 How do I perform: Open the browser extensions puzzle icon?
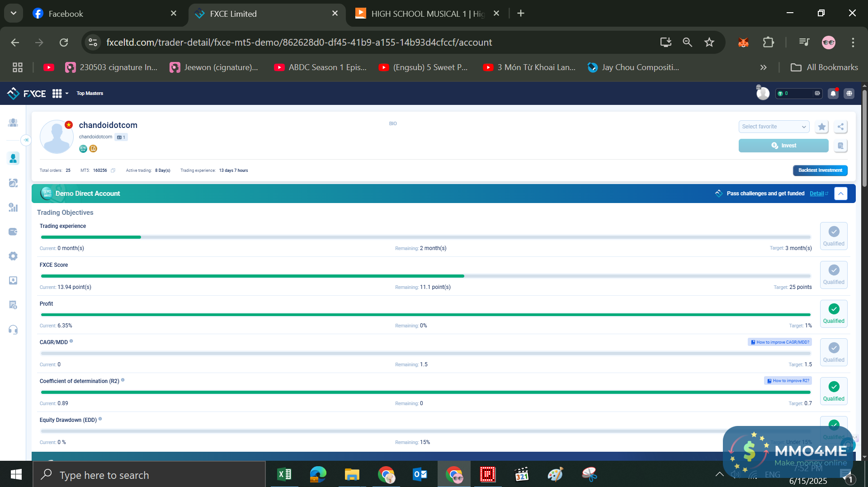tap(768, 43)
